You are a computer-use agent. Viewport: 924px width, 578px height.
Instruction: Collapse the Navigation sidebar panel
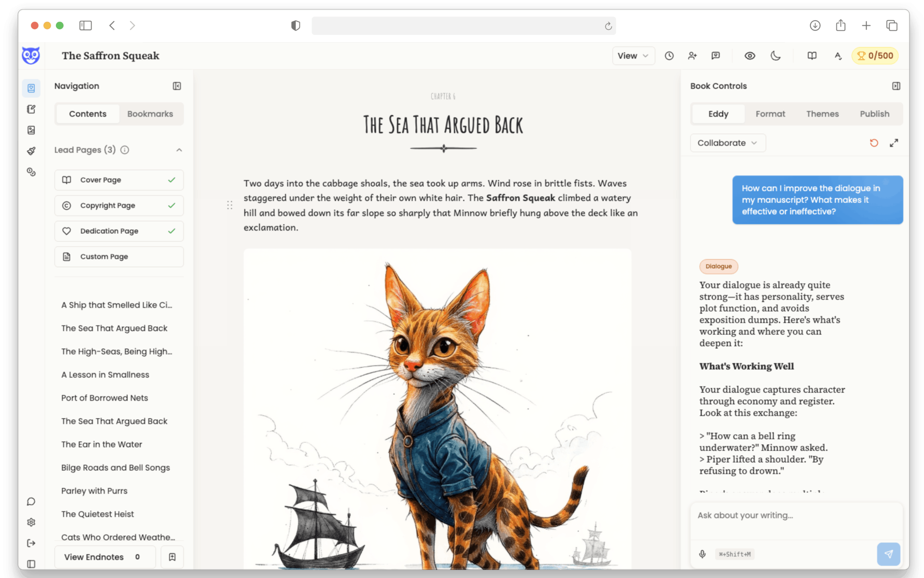click(176, 86)
